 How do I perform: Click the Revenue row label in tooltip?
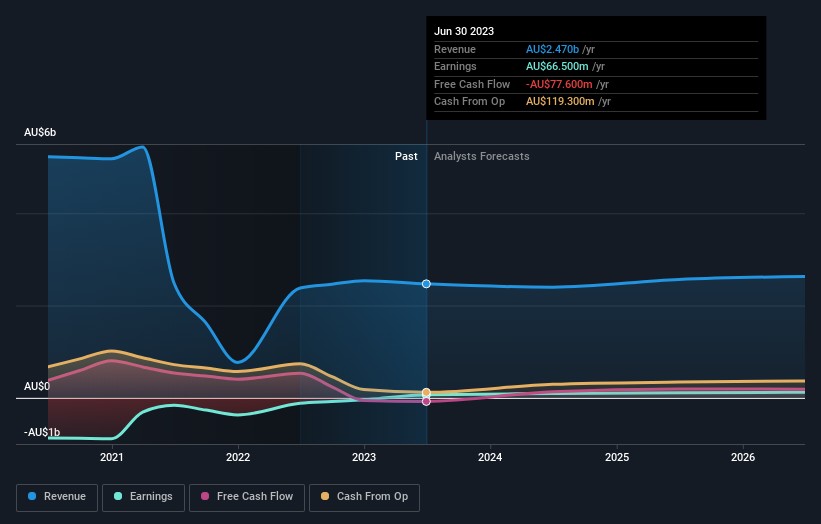pos(455,49)
